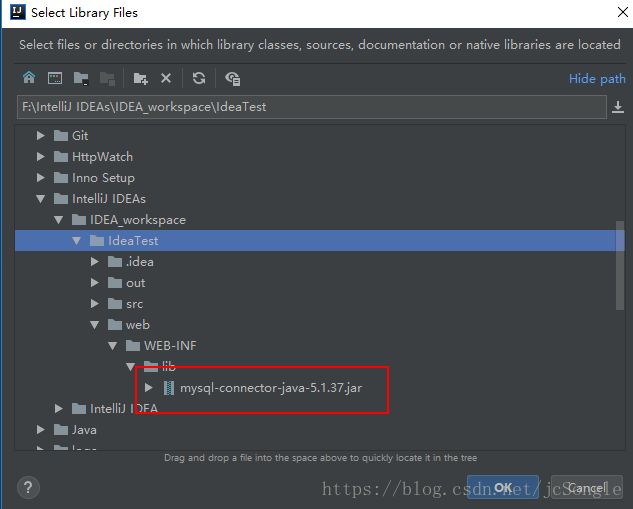The image size is (633, 509).
Task: Expand the IntelliJ IDEA folder arrow
Action: tap(59, 409)
